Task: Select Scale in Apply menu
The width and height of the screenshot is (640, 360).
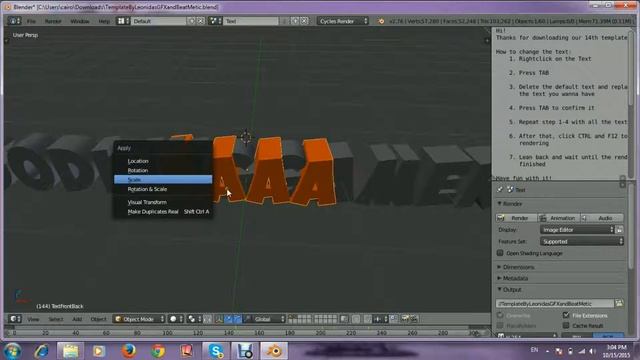Action: click(x=163, y=180)
